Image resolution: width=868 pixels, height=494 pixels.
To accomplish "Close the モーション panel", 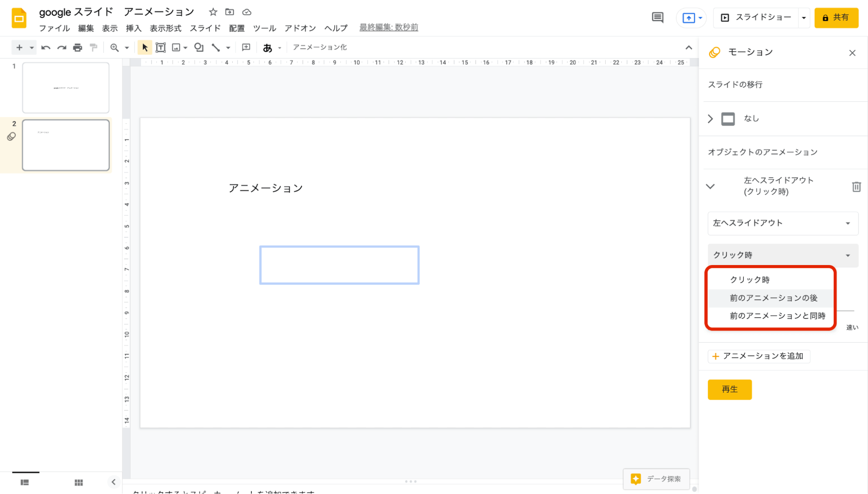I will click(852, 53).
